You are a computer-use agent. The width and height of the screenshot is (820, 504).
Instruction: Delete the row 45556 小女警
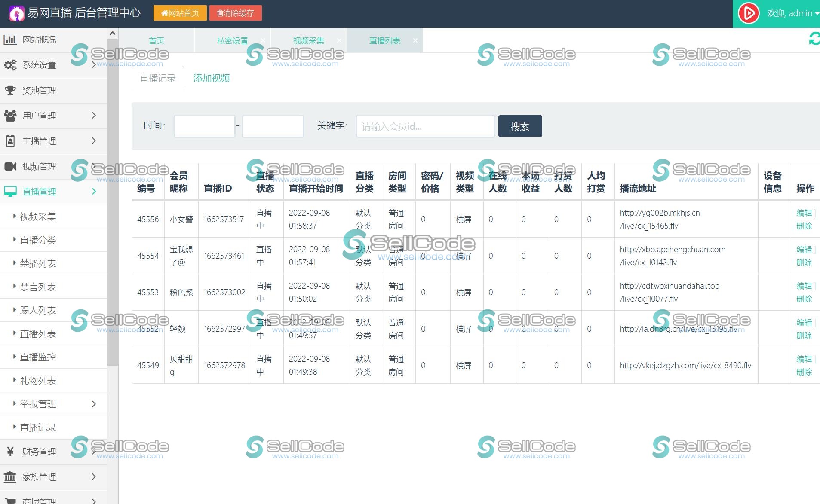tap(804, 226)
